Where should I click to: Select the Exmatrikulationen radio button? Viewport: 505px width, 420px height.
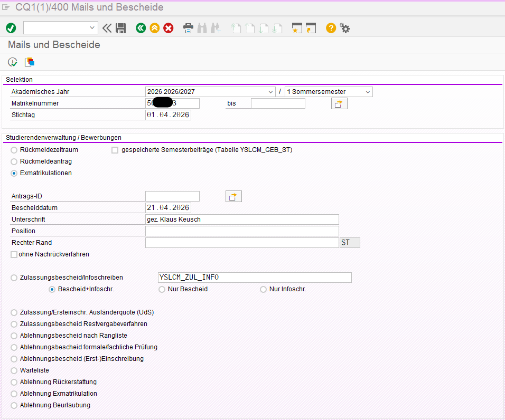point(14,173)
